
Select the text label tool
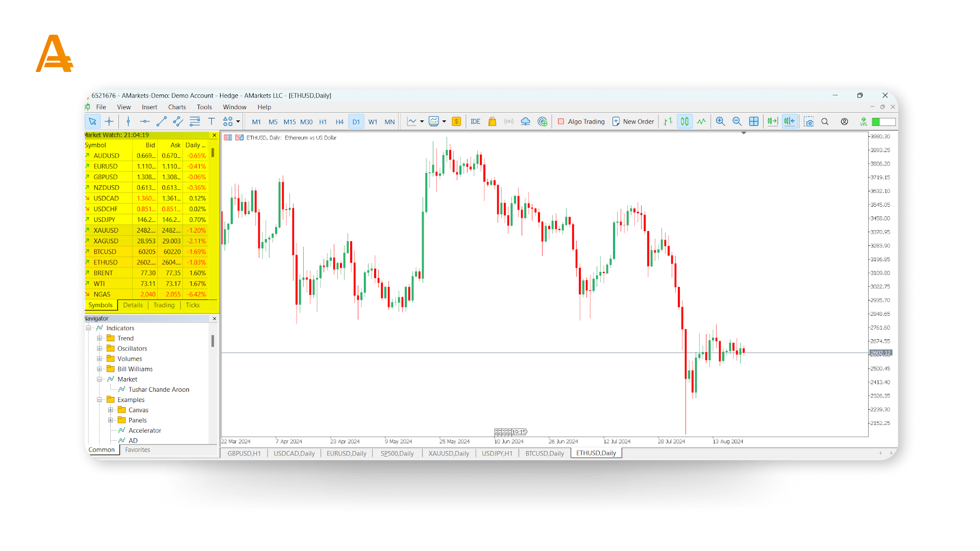point(211,121)
